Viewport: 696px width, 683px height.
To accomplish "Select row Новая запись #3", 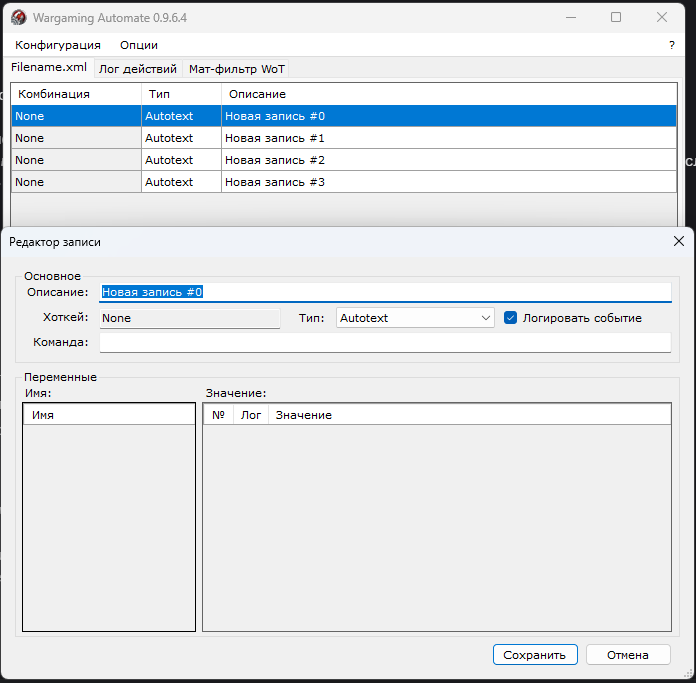I will point(344,182).
